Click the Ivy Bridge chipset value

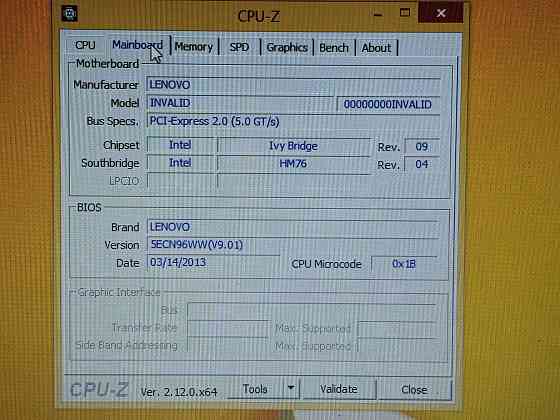click(294, 146)
